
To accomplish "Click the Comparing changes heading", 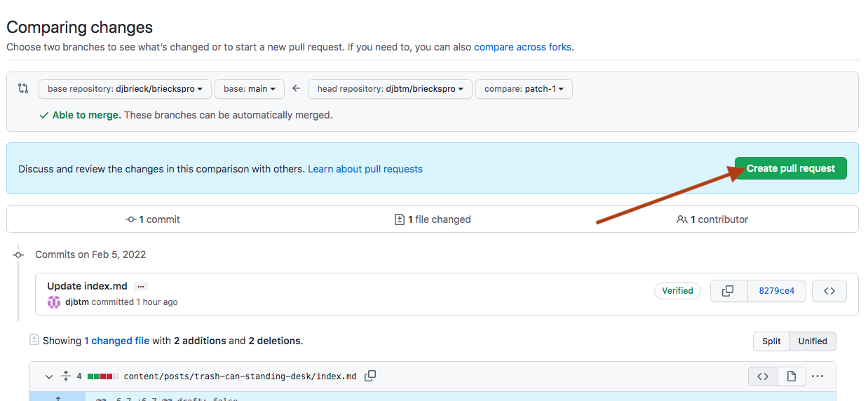I will pos(79,27).
